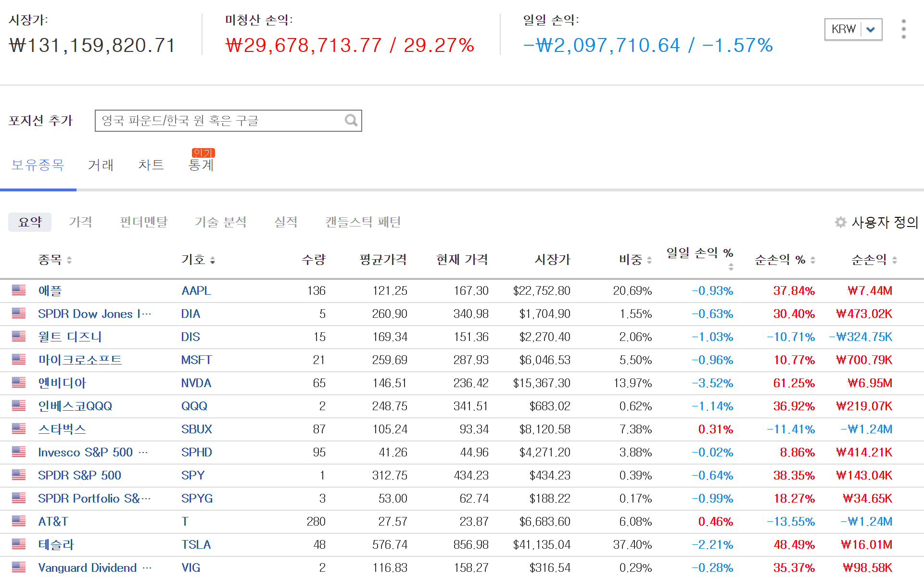Click the US flag beside 엔비디아
Screen dimensions: 924x579
click(19, 382)
